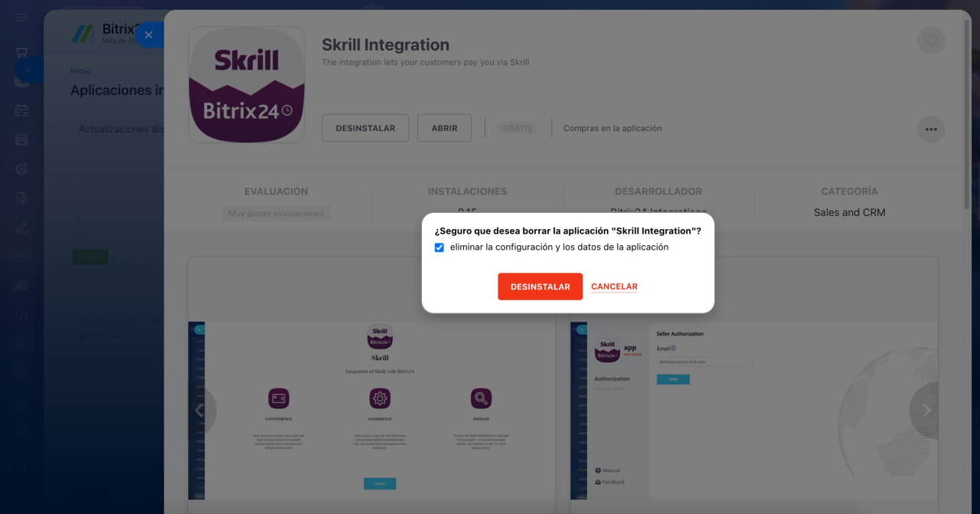980x514 pixels.
Task: Click the dialog question about deleting Skrill Integration
Action: click(x=567, y=231)
